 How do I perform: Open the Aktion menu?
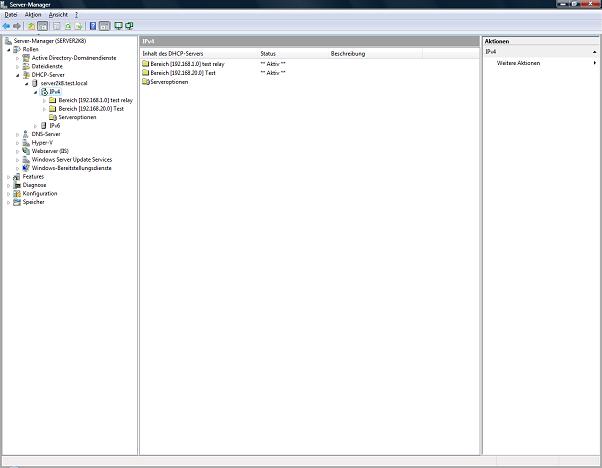[33, 15]
